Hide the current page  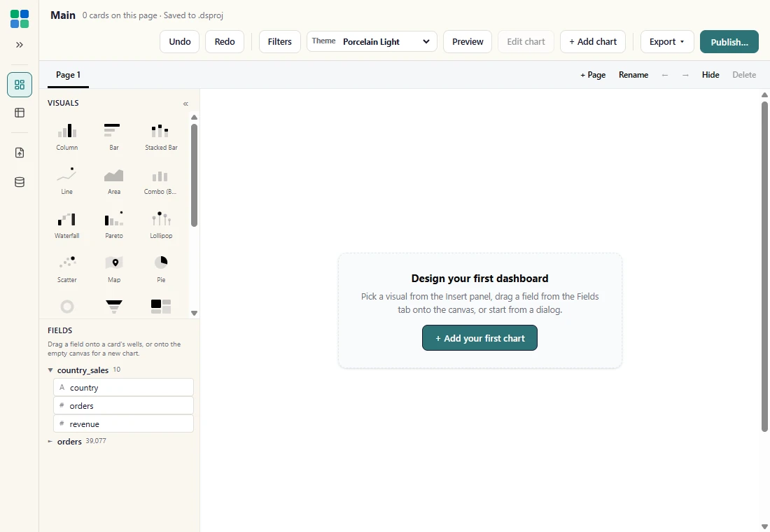(x=710, y=75)
